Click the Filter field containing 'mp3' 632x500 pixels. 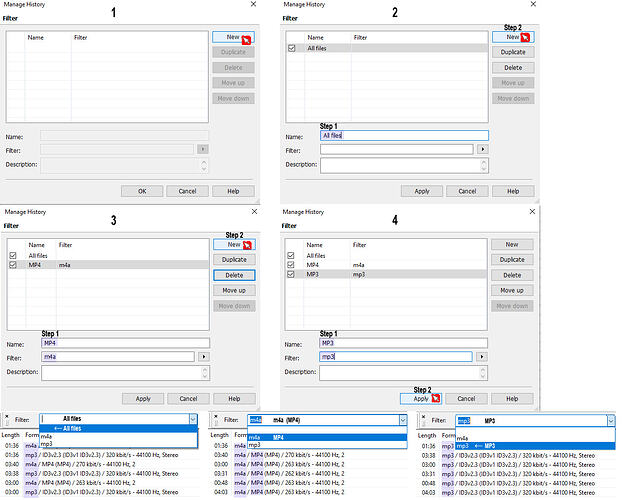395,357
